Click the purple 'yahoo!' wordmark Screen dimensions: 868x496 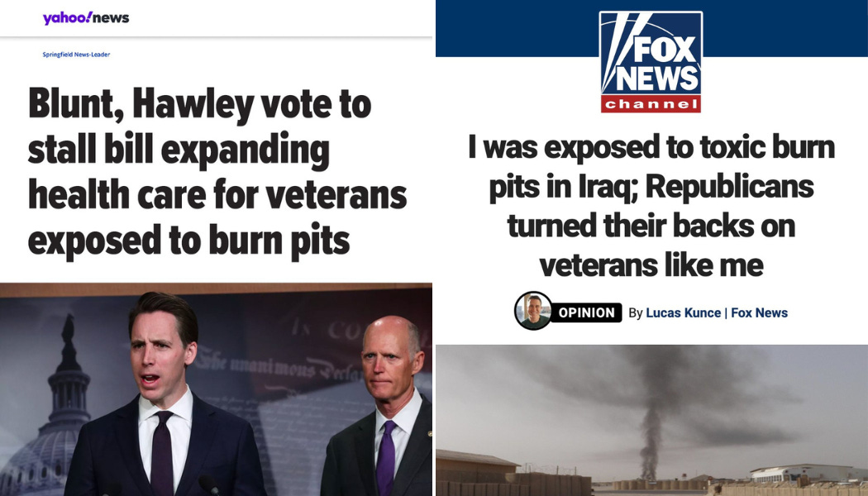67,17
